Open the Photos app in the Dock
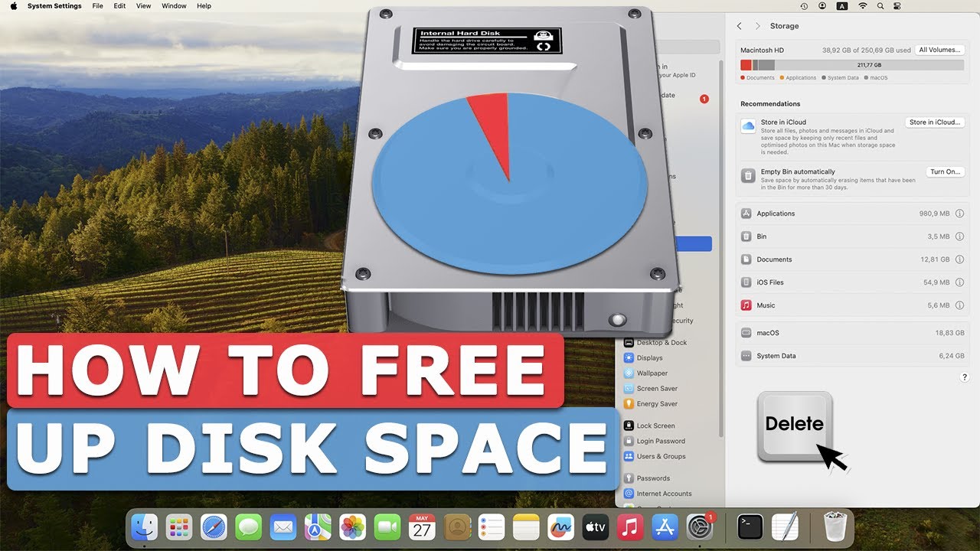The width and height of the screenshot is (980, 551). pos(353,527)
